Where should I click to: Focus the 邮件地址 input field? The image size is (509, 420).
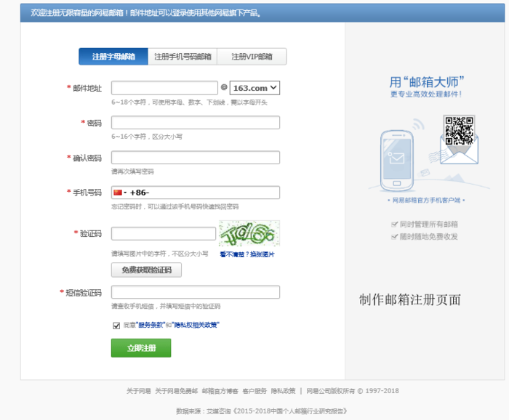click(x=164, y=88)
